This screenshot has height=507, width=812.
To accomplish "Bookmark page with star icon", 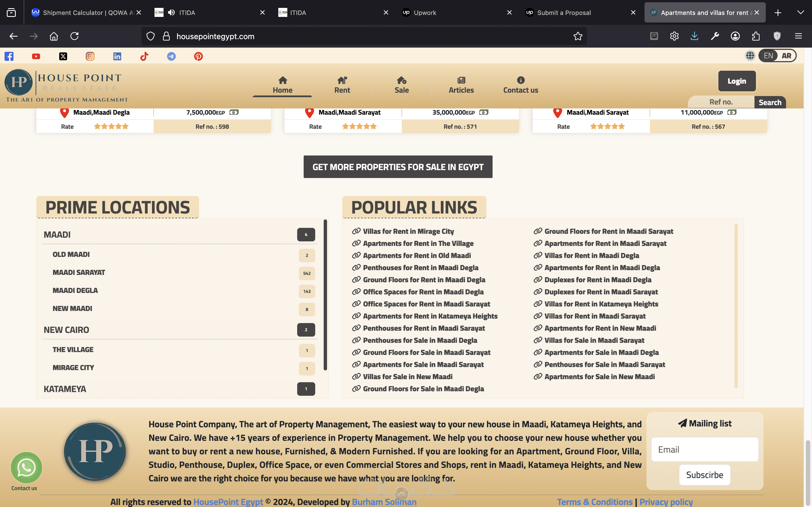I will coord(578,36).
